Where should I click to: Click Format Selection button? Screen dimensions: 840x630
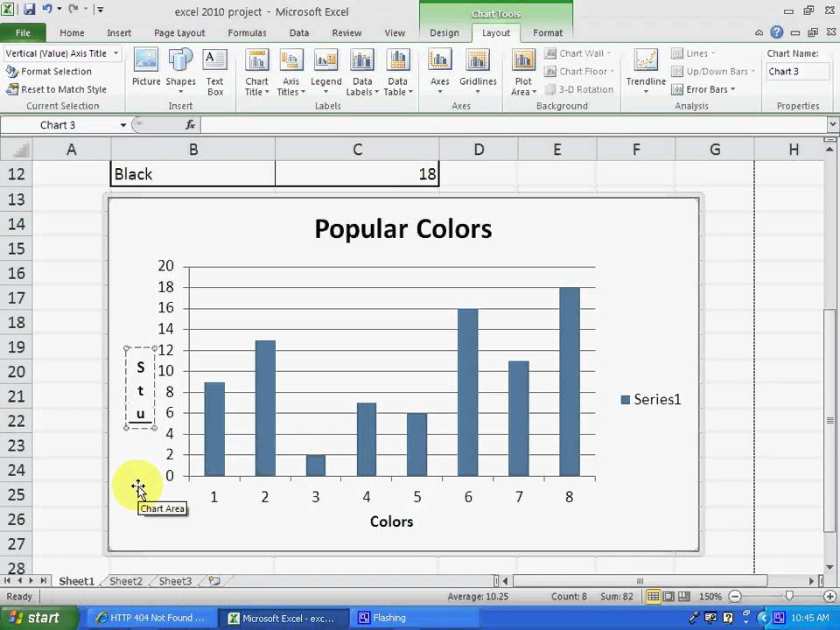coord(55,72)
